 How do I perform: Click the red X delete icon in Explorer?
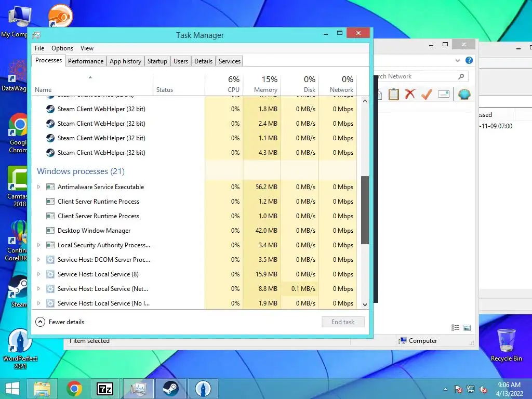[410, 94]
